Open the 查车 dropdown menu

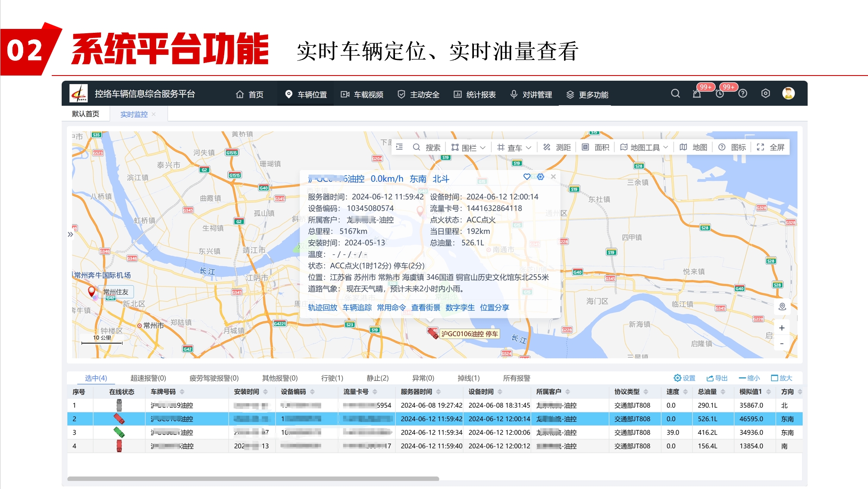coord(514,148)
